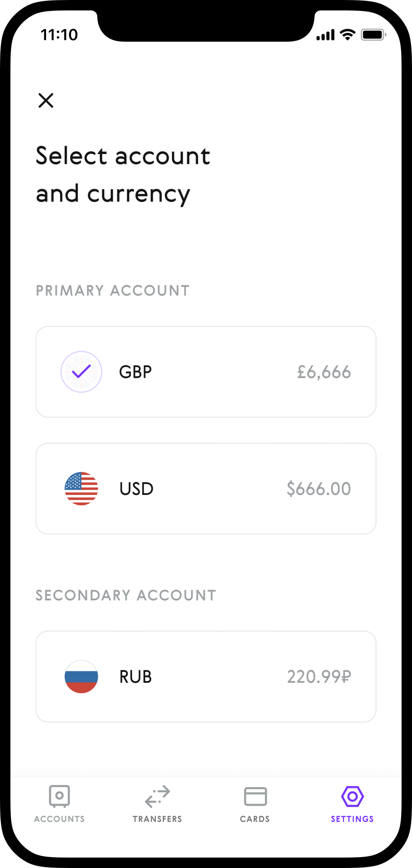The image size is (412, 868).
Task: Go to the Cards tab label
Action: click(x=255, y=819)
